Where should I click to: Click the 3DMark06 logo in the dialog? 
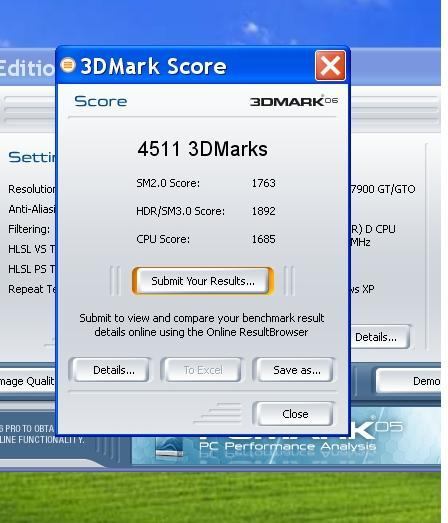(x=294, y=101)
